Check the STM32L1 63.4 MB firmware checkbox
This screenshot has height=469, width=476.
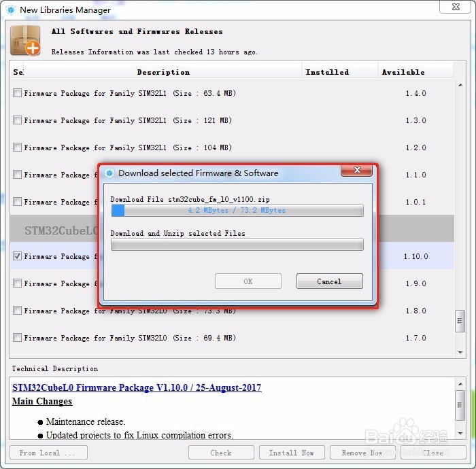17,93
